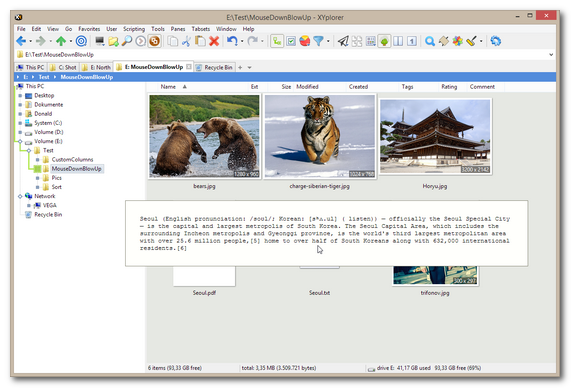Image resolution: width=571 pixels, height=388 pixels.
Task: Click the tag label icon
Action: pos(444,41)
